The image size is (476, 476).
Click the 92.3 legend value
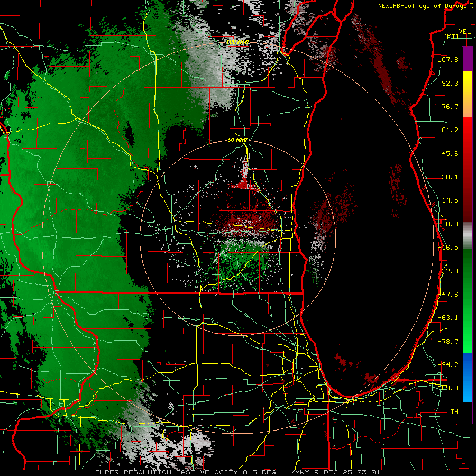pos(450,83)
